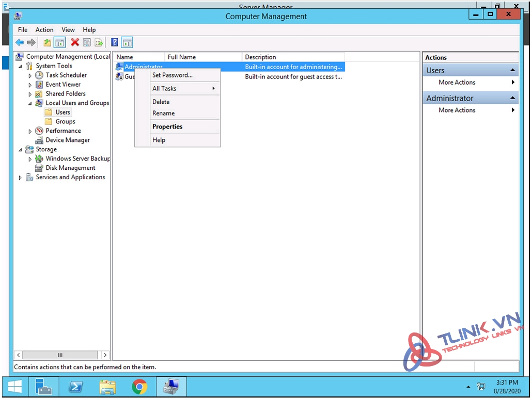Click the red X Delete toolbar icon
The width and height of the screenshot is (532, 398).
pos(75,43)
